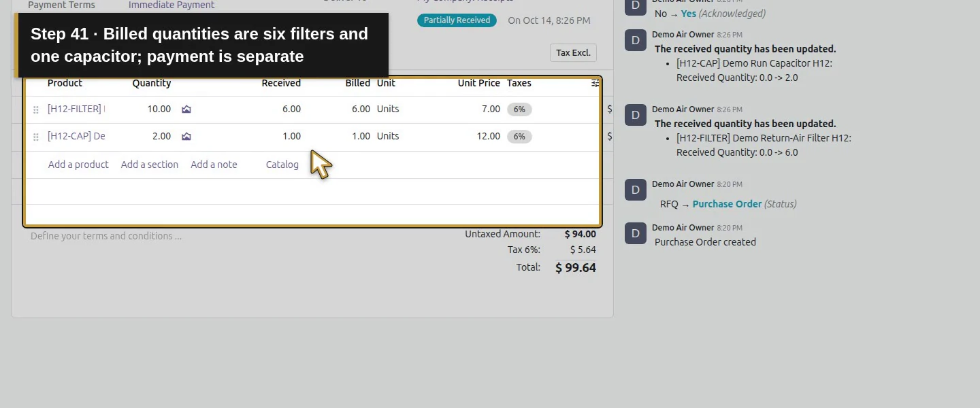980x408 pixels.
Task: Click quantity 2.00 in H12-CAP row
Action: [x=161, y=136]
